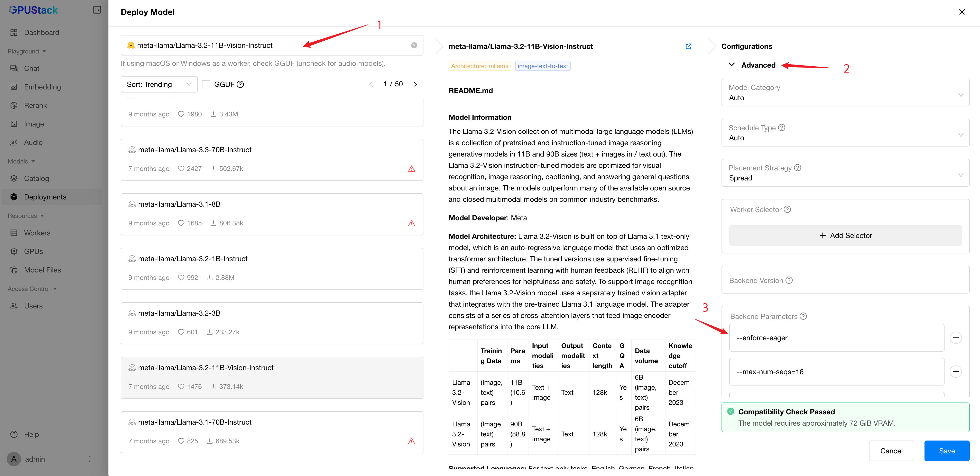Open the Sort: Trending dropdown

[159, 84]
